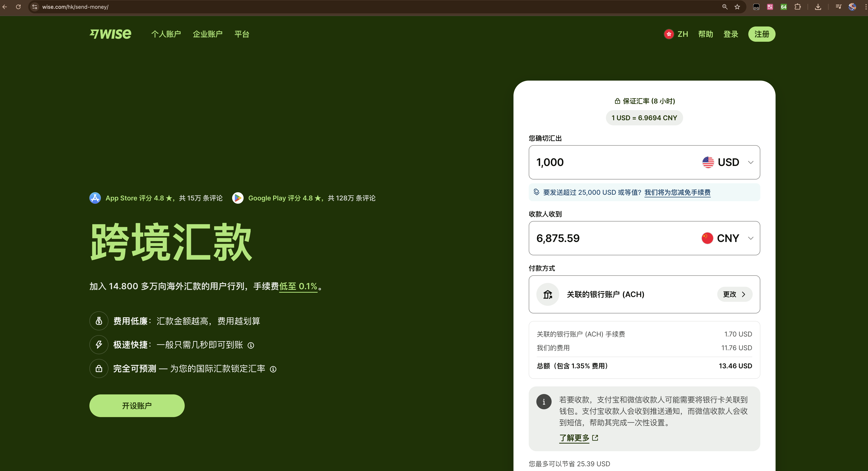This screenshot has width=868, height=471.
Task: Click 您最多可以节省 25.39 USD text
Action: click(570, 464)
